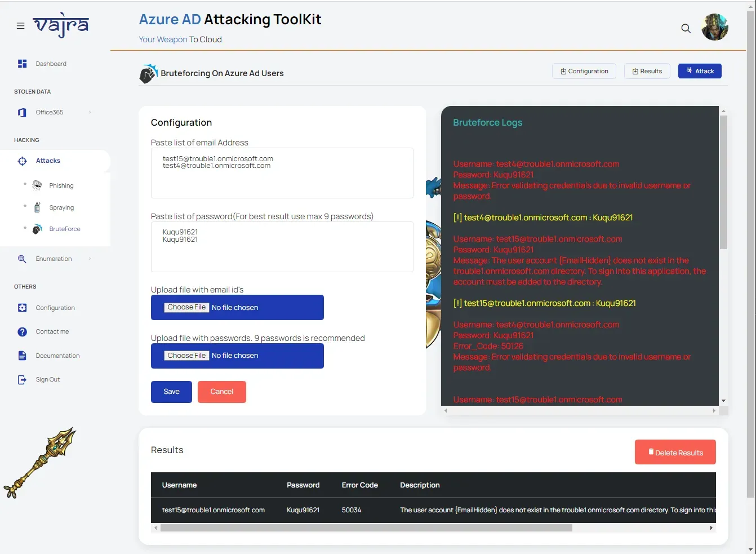Click error code 50034 cell

pos(352,510)
